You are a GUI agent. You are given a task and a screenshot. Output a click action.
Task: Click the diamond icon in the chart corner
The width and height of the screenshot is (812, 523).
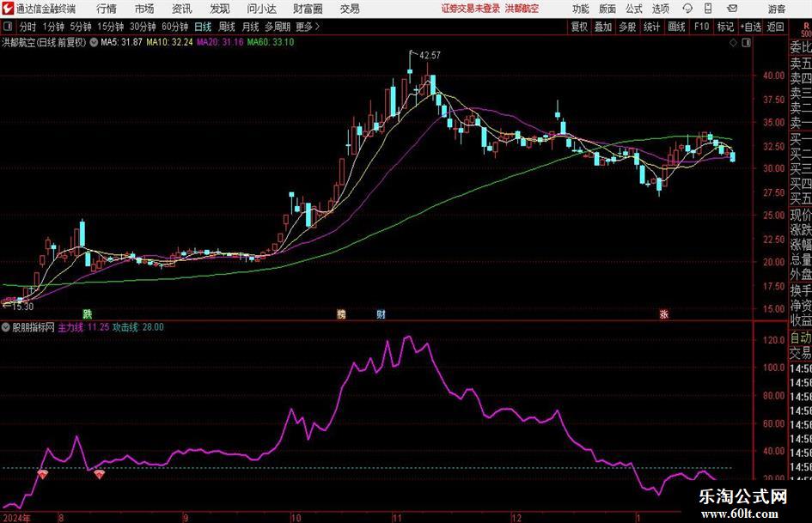733,43
